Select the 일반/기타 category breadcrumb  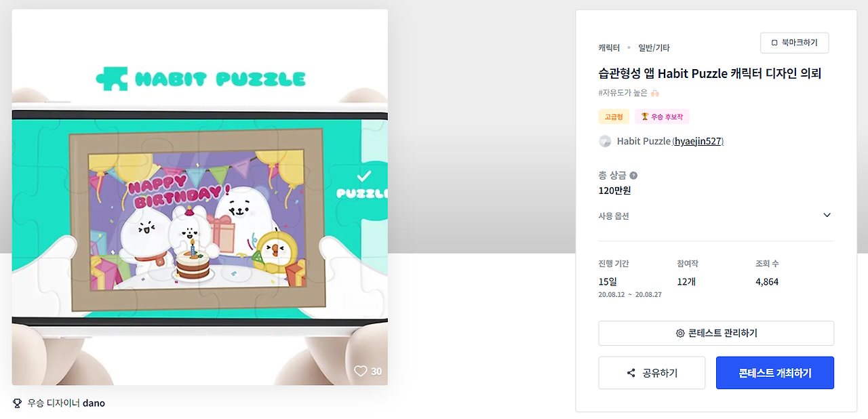(654, 47)
